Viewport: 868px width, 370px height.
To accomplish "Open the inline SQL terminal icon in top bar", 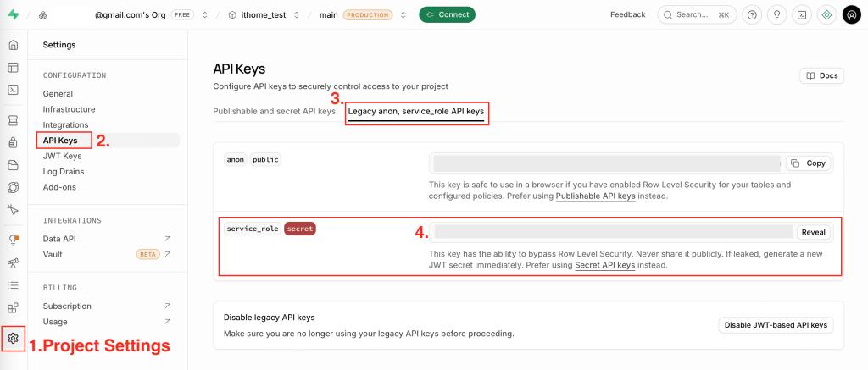I will coord(802,15).
